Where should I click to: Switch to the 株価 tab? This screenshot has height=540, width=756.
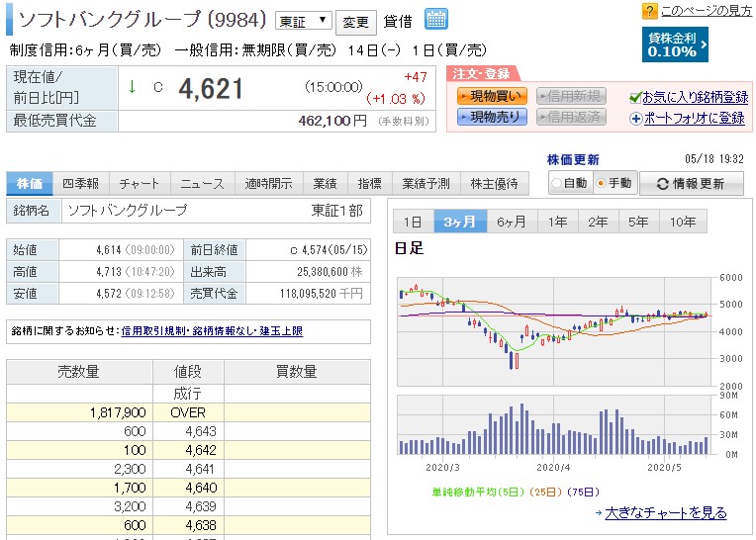30,184
